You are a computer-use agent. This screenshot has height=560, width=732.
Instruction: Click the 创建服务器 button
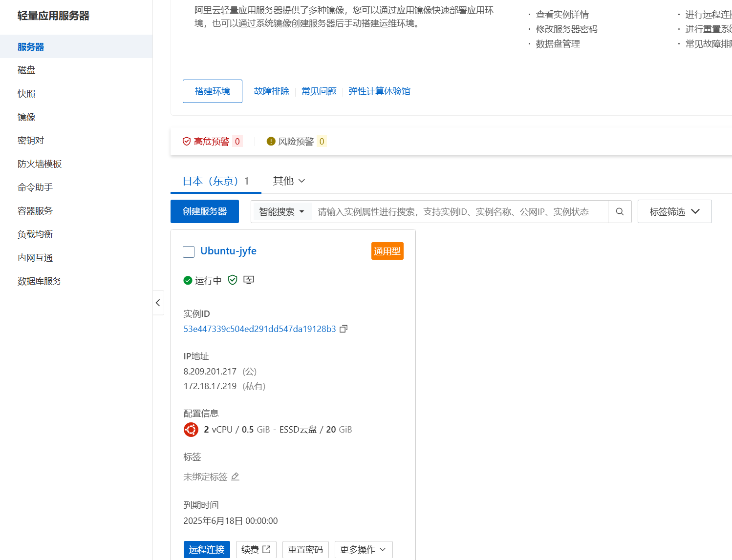coord(204,211)
